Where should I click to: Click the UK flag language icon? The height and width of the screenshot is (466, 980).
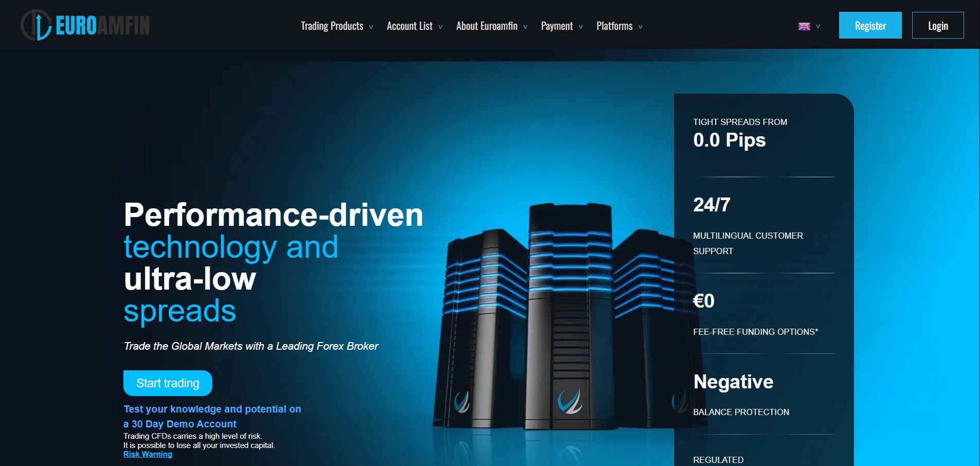click(804, 26)
